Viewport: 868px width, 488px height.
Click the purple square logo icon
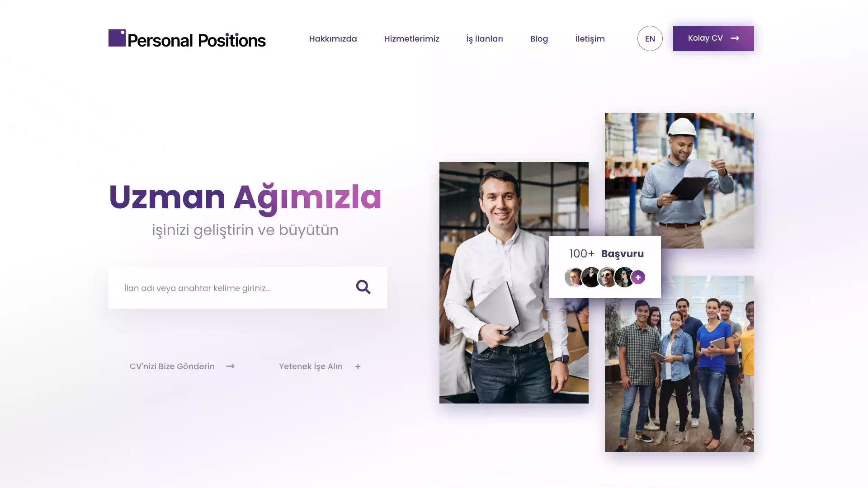point(117,38)
